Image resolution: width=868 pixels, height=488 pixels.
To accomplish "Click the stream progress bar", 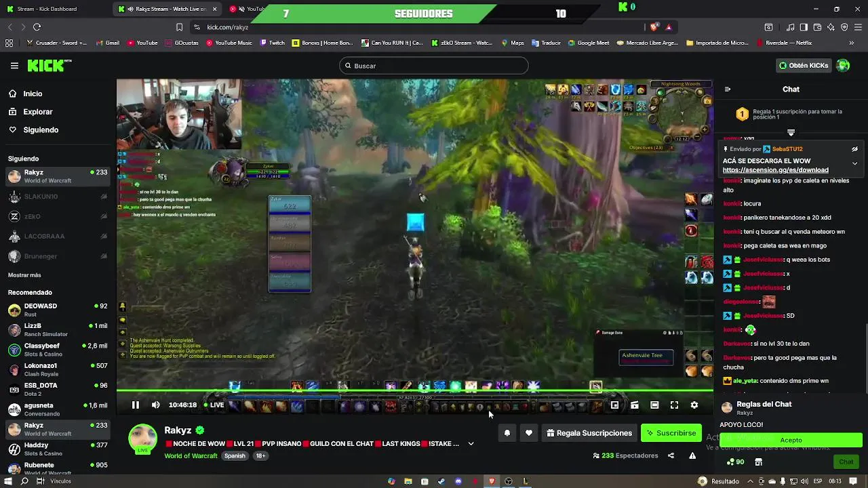I will pyautogui.click(x=414, y=390).
